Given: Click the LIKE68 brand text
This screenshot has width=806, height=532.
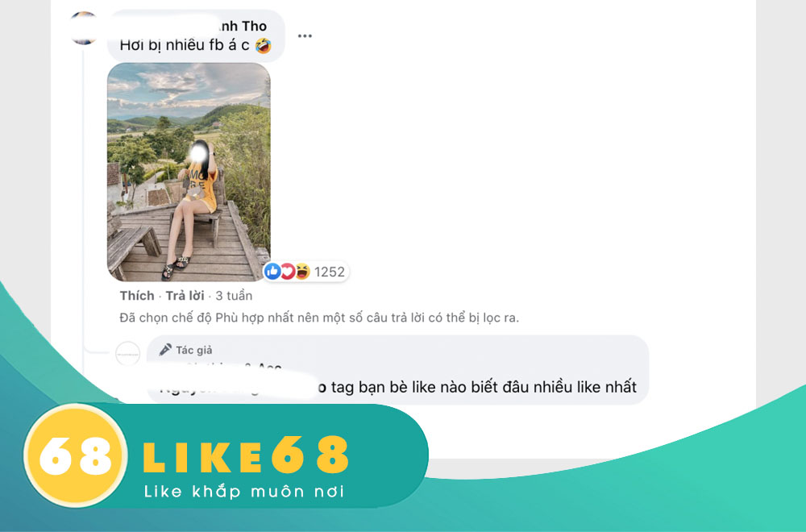Looking at the screenshot, I should (246, 455).
